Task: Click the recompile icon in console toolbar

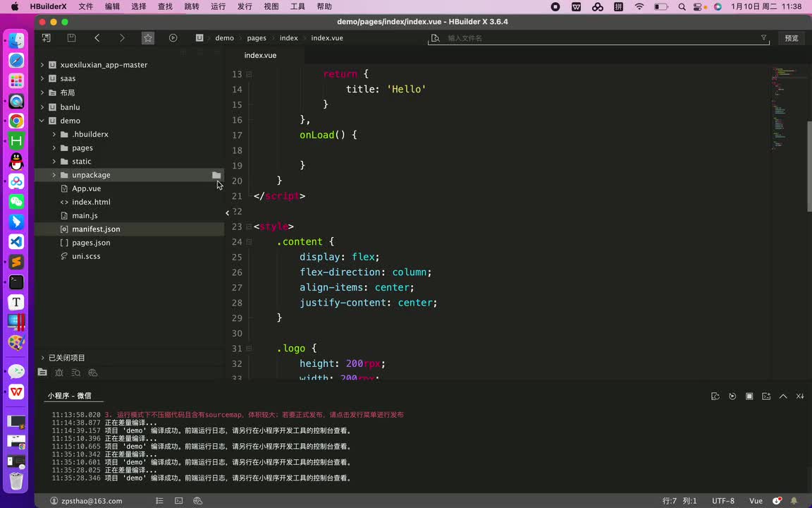Action: (x=715, y=396)
